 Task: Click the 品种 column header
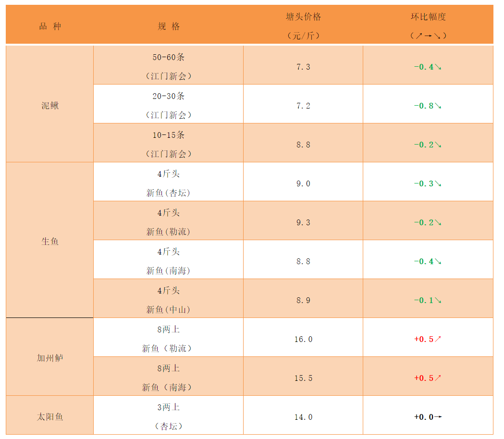[50, 26]
